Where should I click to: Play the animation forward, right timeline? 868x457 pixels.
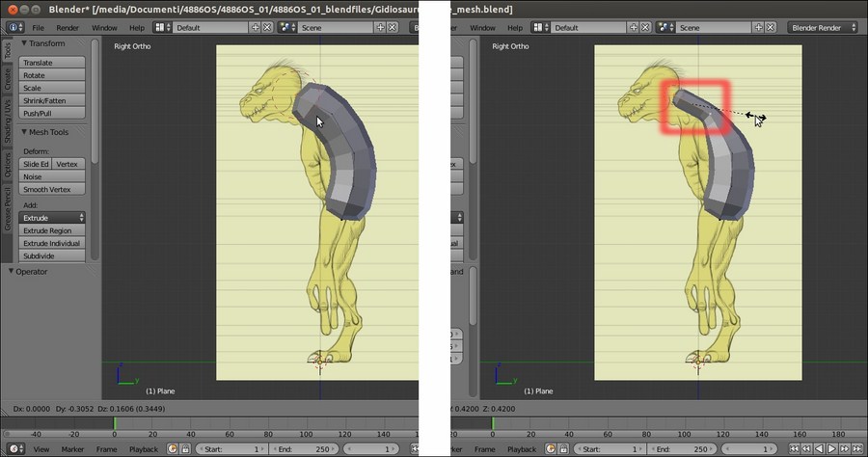click(832, 448)
